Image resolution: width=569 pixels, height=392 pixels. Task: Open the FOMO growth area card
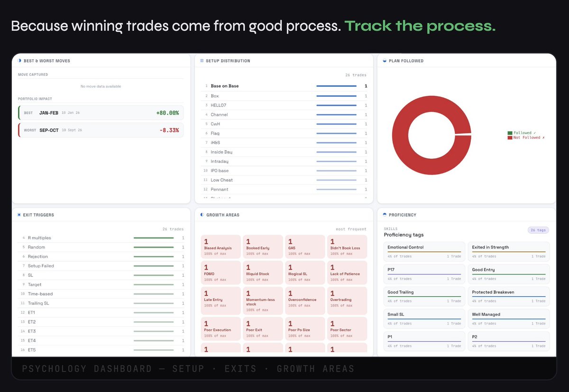(221, 273)
